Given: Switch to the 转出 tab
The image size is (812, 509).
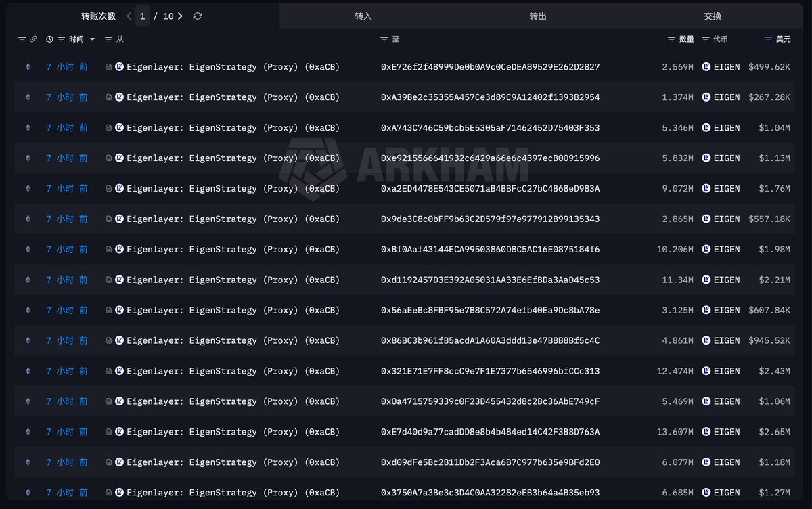Looking at the screenshot, I should tap(538, 16).
